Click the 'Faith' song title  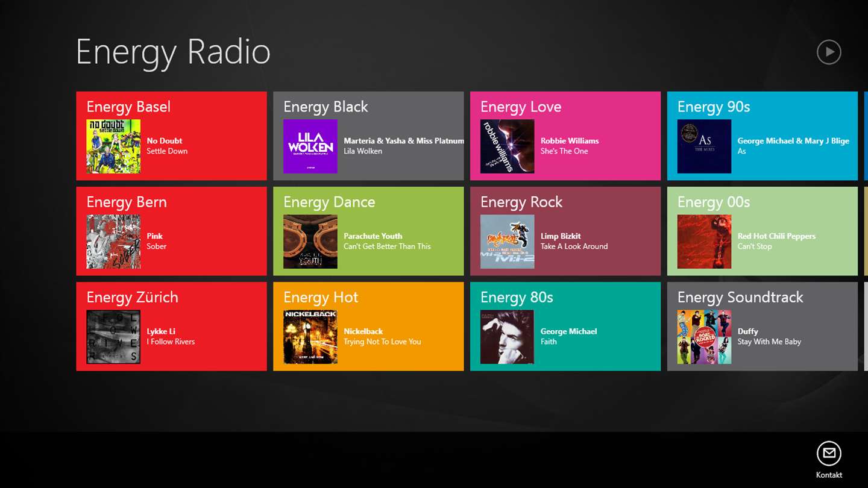(x=549, y=342)
